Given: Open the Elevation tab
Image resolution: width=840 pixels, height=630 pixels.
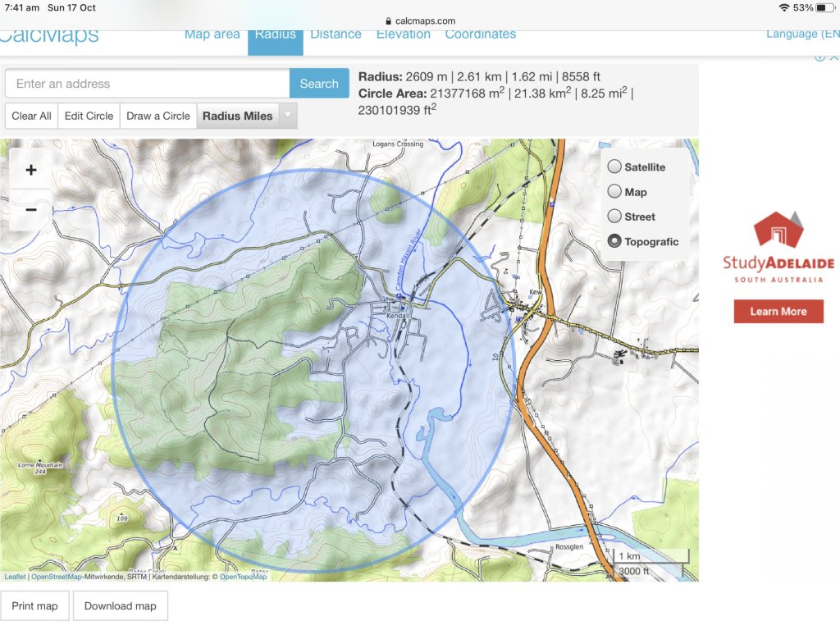Looking at the screenshot, I should [403, 34].
